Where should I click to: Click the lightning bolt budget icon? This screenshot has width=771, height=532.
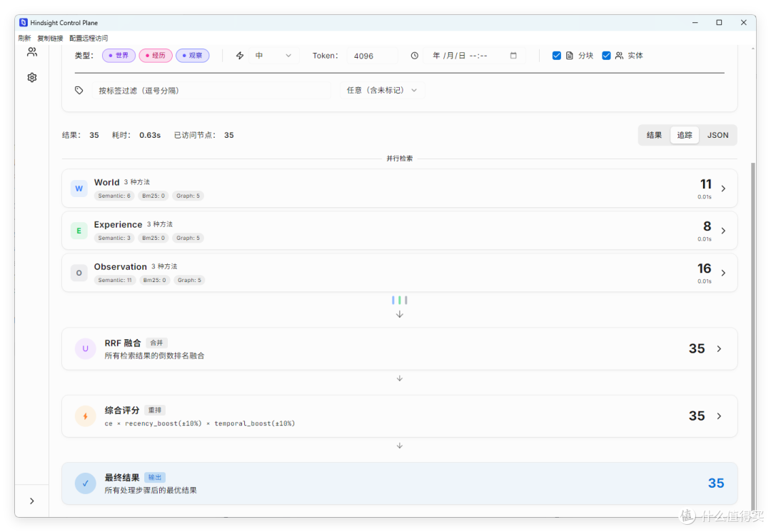[240, 56]
